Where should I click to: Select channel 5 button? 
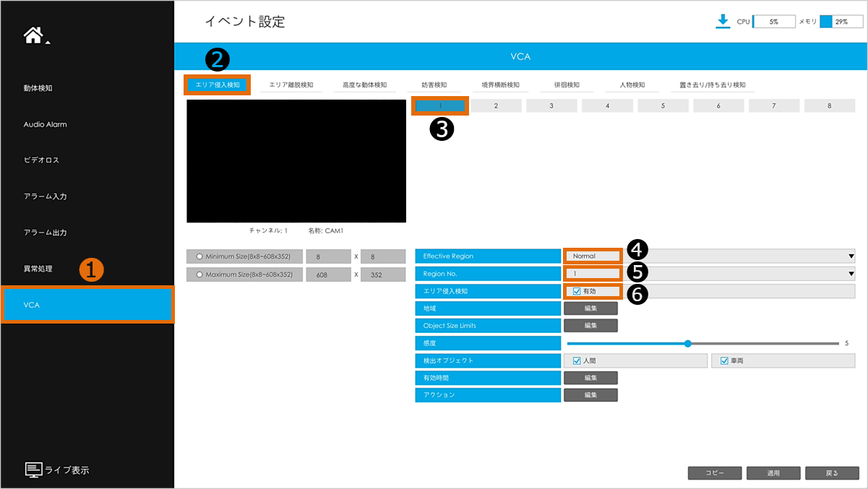click(x=663, y=105)
